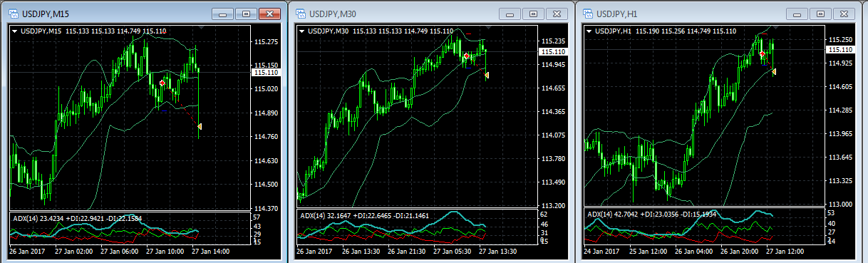Screen dimensions: 868x263
Task: Click the USDJPY,M15 window title text
Action: click(46, 14)
